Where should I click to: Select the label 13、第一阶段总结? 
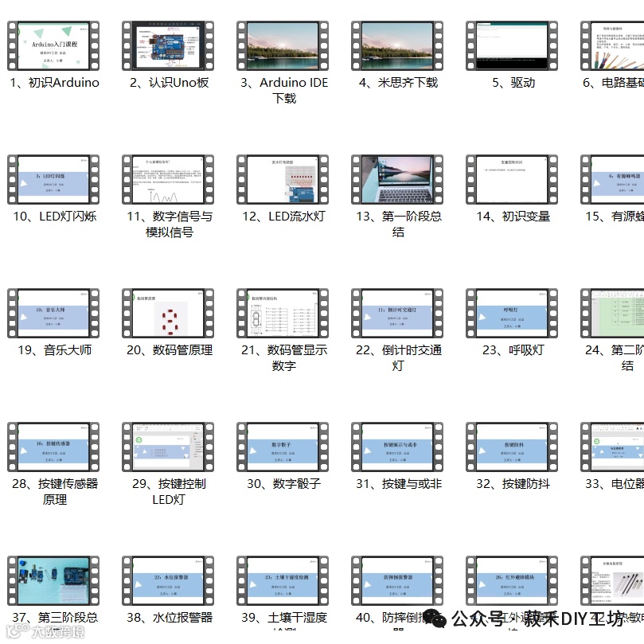[x=399, y=224]
